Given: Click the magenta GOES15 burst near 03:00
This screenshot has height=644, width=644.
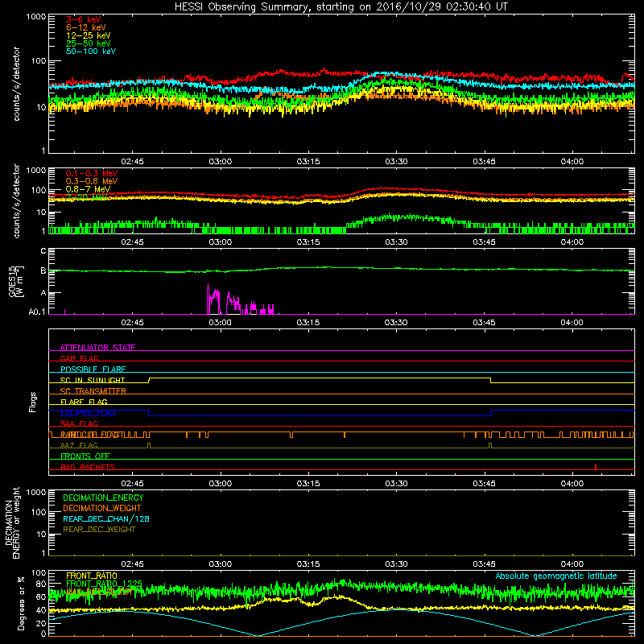Looking at the screenshot, I should click(213, 299).
